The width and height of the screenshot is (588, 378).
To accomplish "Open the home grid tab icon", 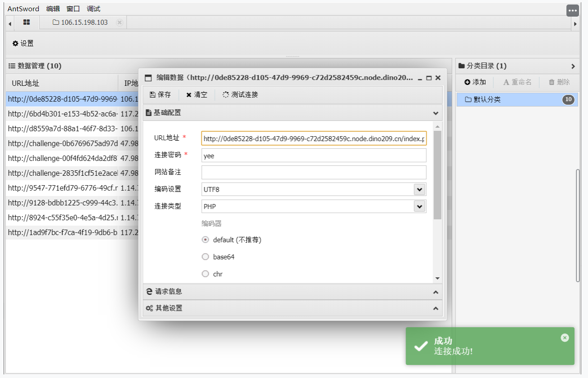I will point(27,22).
